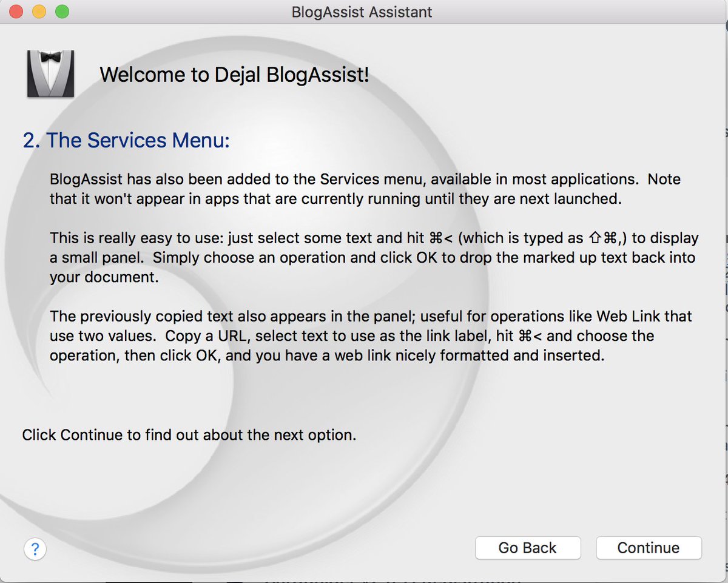Click the paragraph starting 'BlogAssist has also been added'
This screenshot has width=728, height=583.
coord(365,189)
